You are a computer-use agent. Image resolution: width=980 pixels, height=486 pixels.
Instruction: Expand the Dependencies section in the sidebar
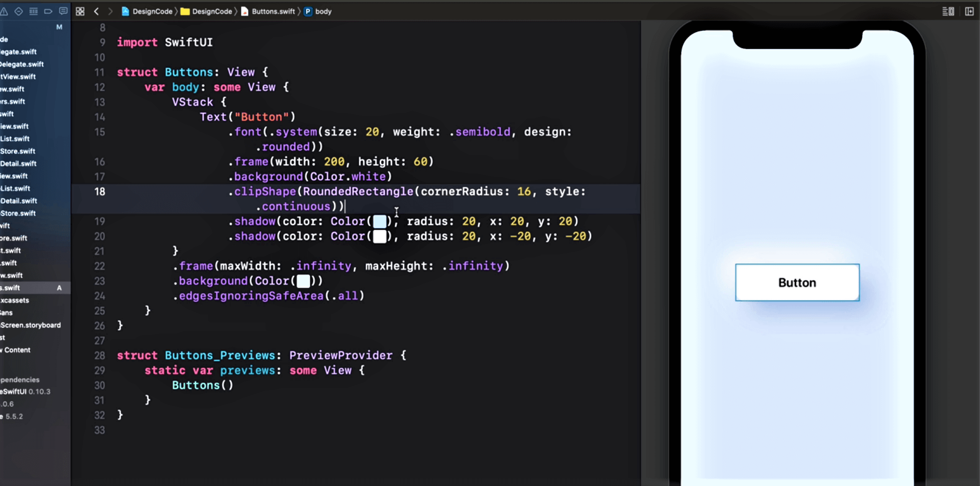click(x=20, y=379)
